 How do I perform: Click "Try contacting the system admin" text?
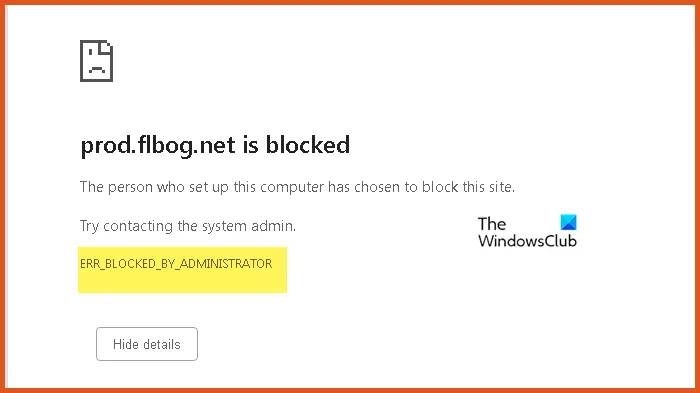pos(188,226)
